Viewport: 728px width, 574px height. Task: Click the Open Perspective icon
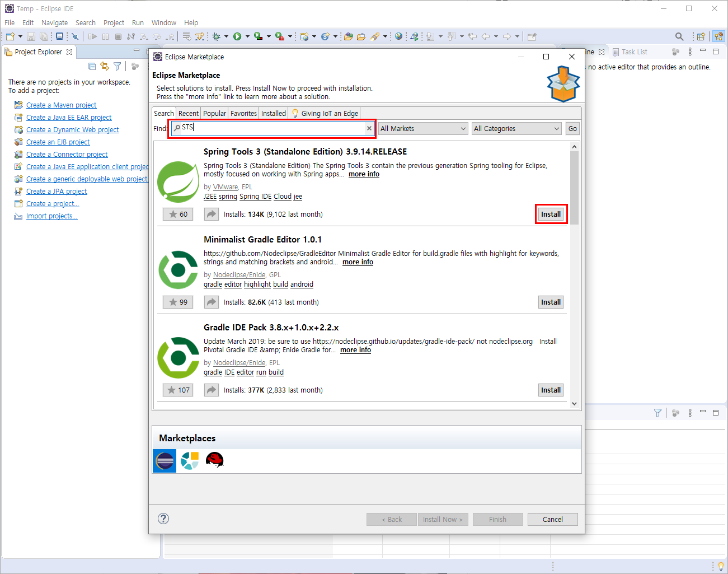point(701,36)
